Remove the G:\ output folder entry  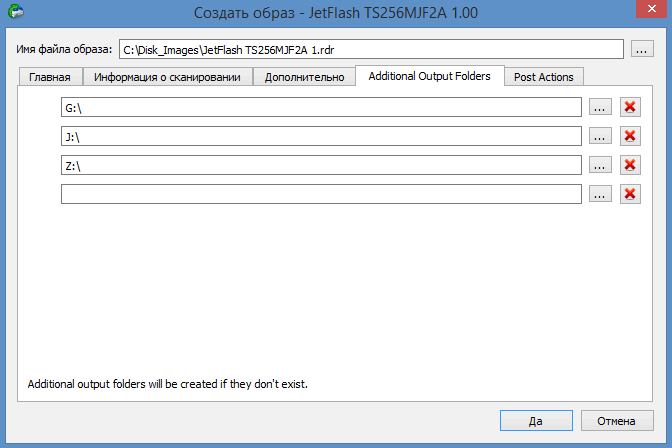click(630, 107)
